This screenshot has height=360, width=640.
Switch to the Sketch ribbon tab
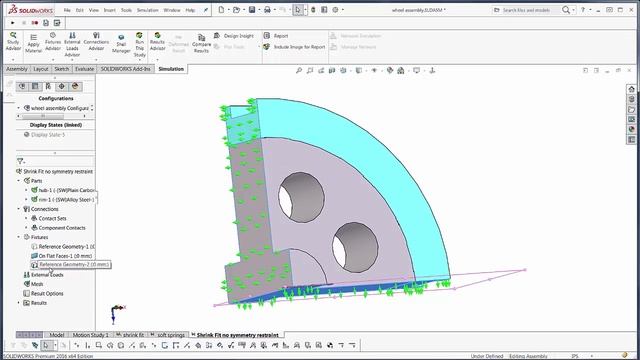pos(62,69)
